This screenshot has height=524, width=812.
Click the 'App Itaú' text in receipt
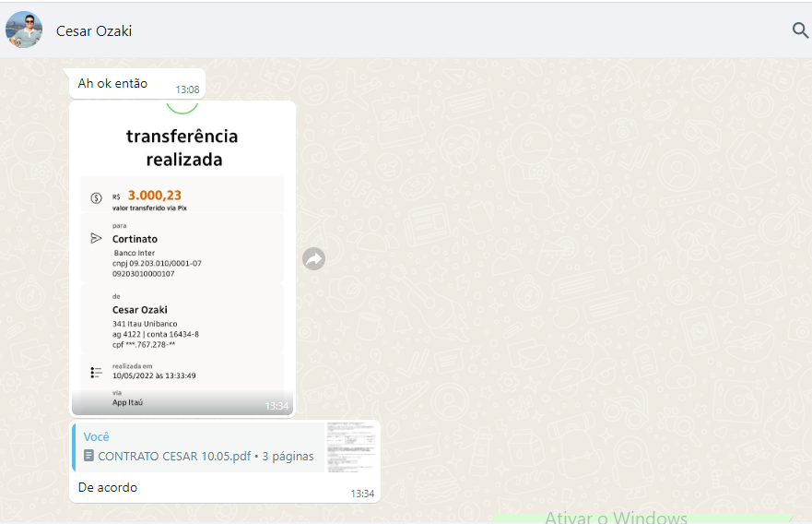[127, 402]
